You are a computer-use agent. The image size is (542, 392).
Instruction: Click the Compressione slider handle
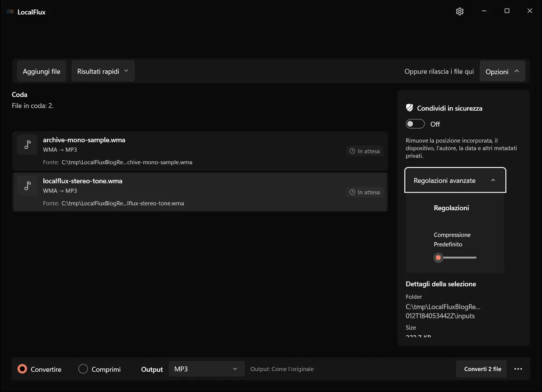pyautogui.click(x=438, y=258)
